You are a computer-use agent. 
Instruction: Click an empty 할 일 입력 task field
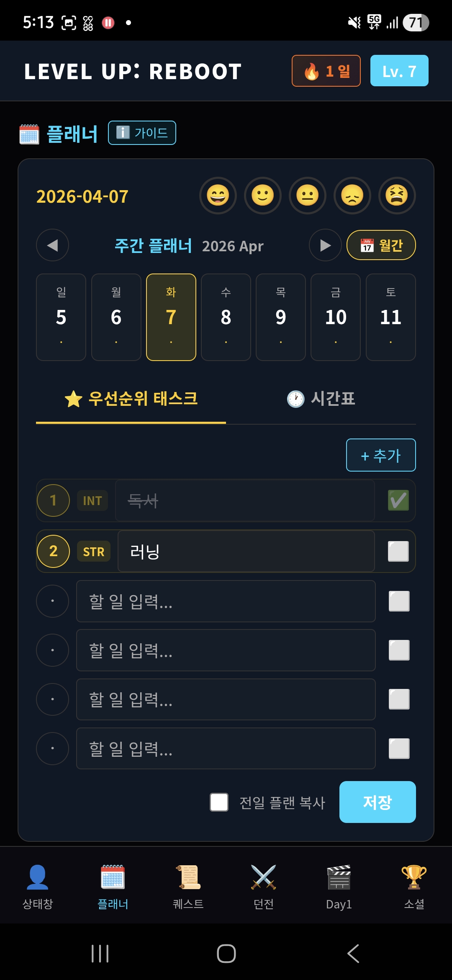coord(226,601)
